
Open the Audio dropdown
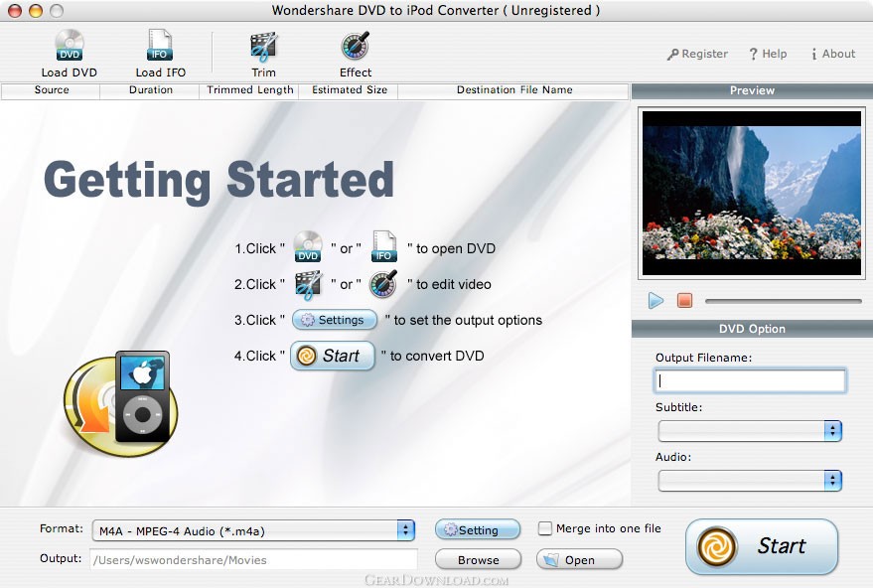click(x=750, y=481)
